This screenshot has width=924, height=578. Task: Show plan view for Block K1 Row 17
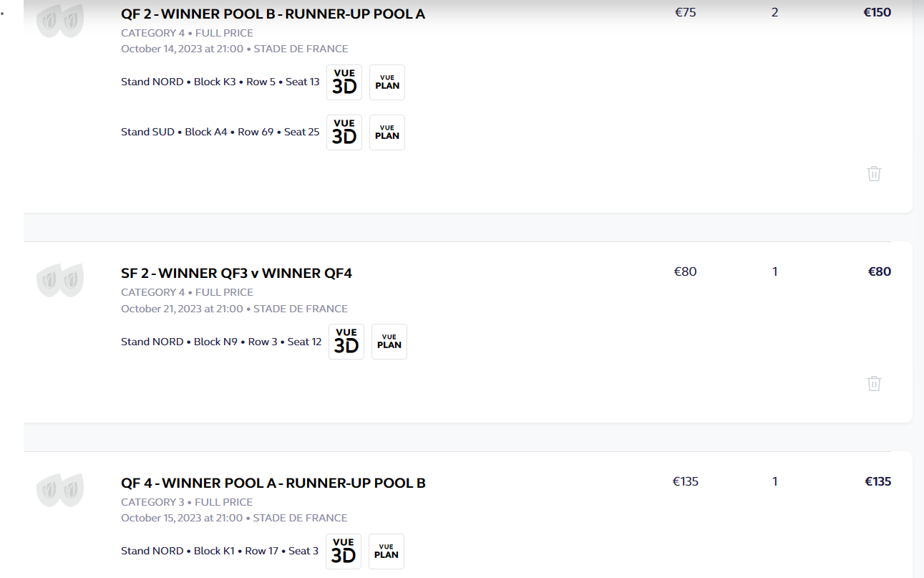coord(386,551)
